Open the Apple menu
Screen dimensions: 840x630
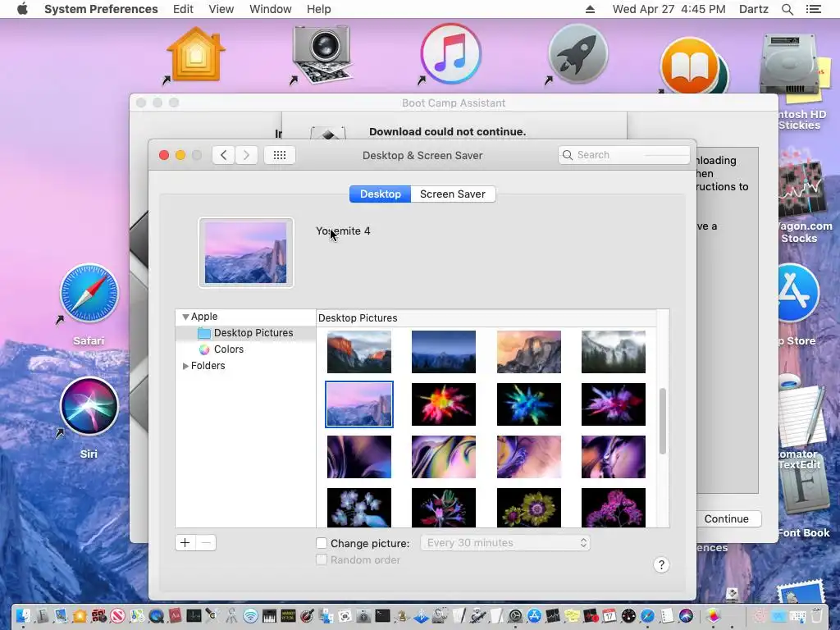point(22,9)
